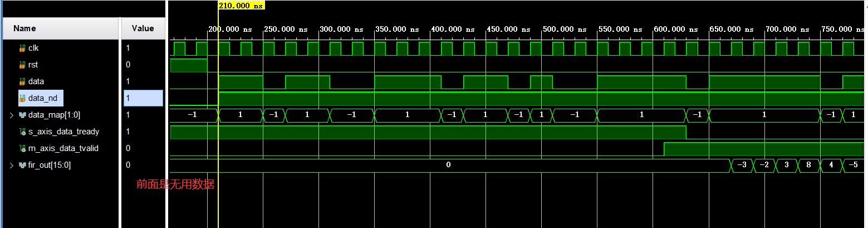Click the data_map bus icon

click(22, 115)
